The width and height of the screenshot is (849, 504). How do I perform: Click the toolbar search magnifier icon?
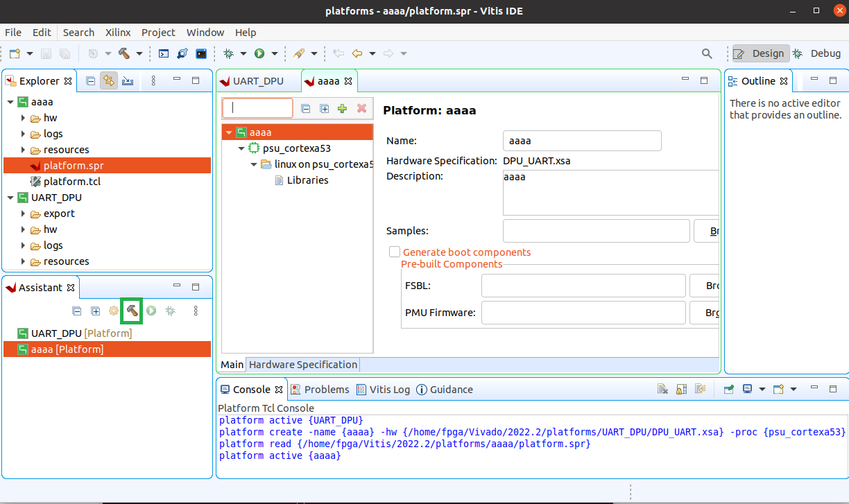tap(707, 53)
